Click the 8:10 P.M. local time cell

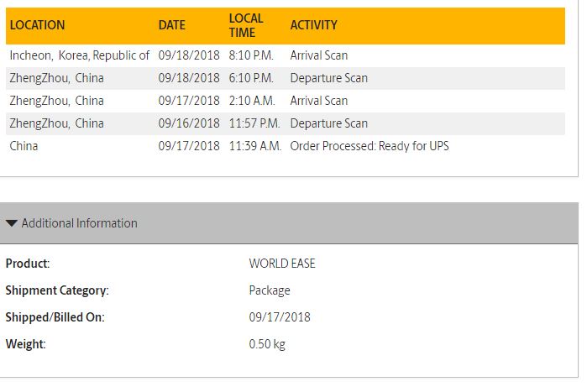(x=251, y=55)
